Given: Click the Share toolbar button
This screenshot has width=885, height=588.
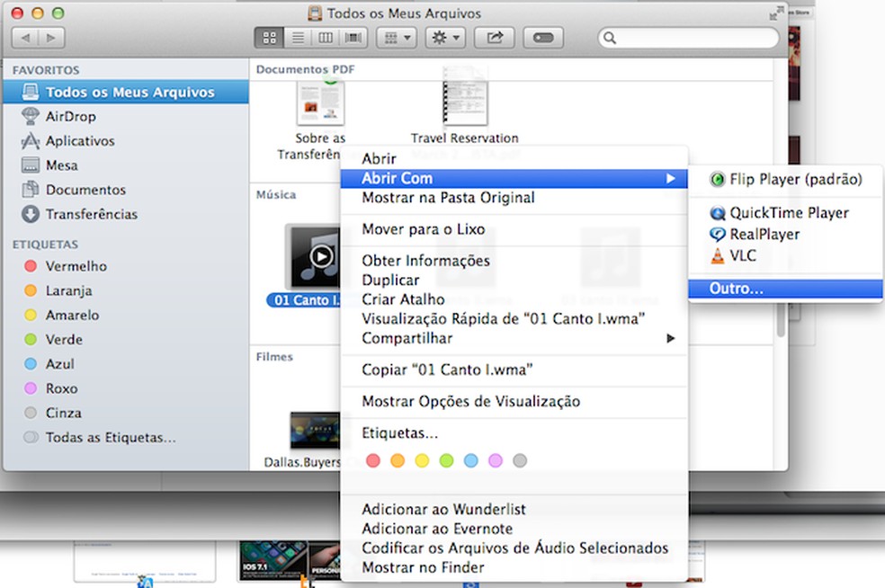Looking at the screenshot, I should tap(495, 38).
